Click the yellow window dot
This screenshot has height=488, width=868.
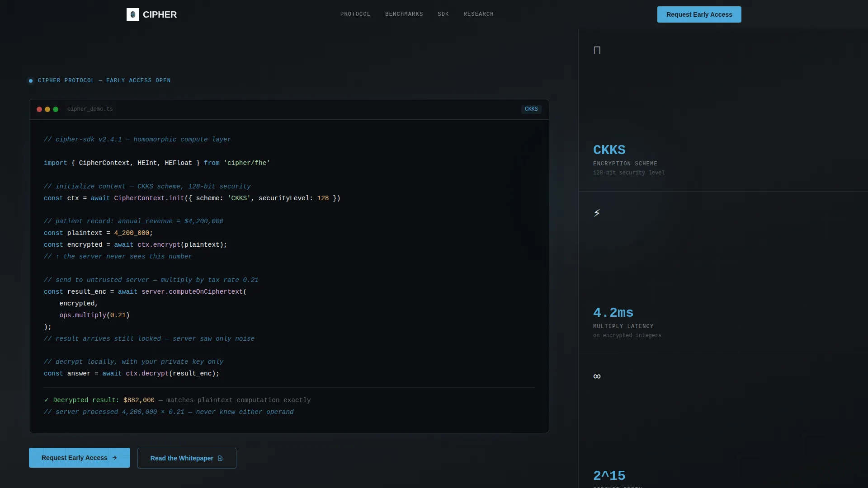(47, 109)
